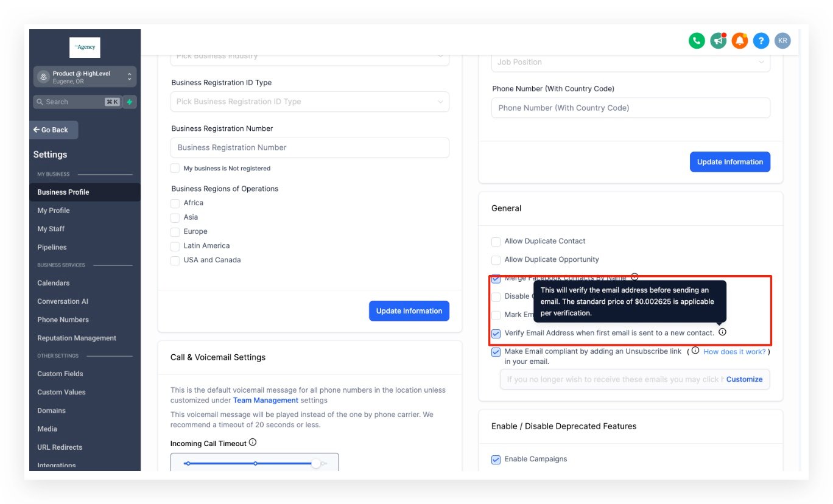Click the Business Registration Number input field
The height and width of the screenshot is (504, 833).
click(309, 147)
